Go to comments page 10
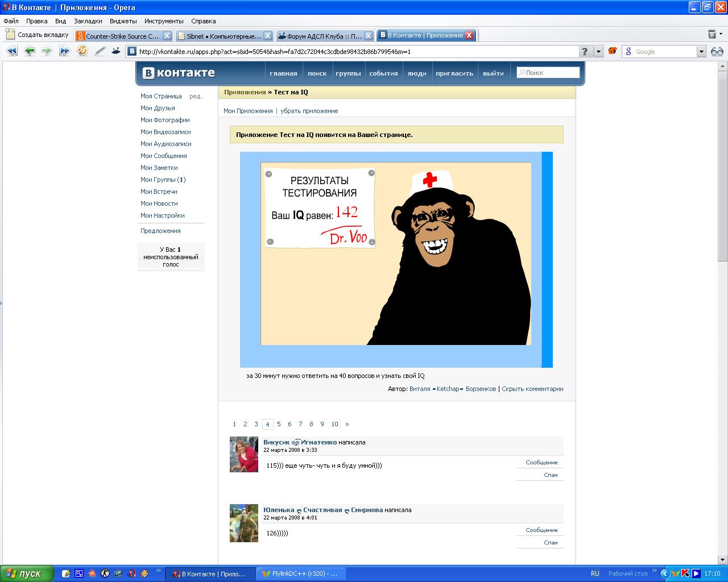This screenshot has width=728, height=582. 334,424
